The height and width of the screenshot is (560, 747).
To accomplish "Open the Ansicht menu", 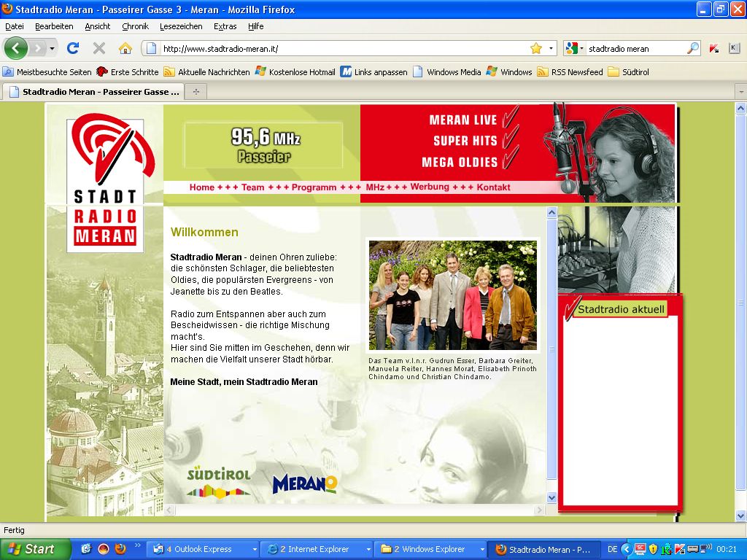I will point(98,26).
